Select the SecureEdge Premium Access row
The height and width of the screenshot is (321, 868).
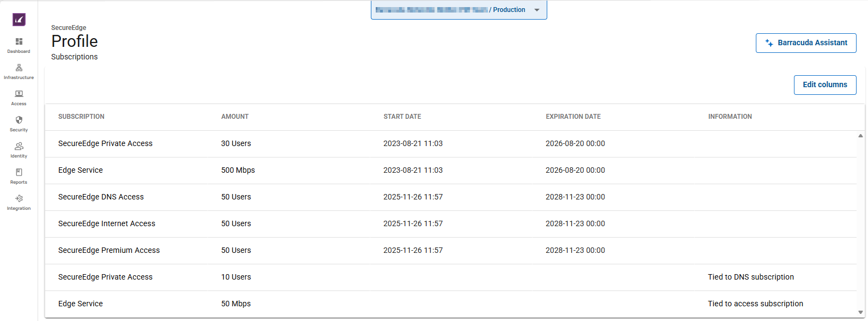109,251
